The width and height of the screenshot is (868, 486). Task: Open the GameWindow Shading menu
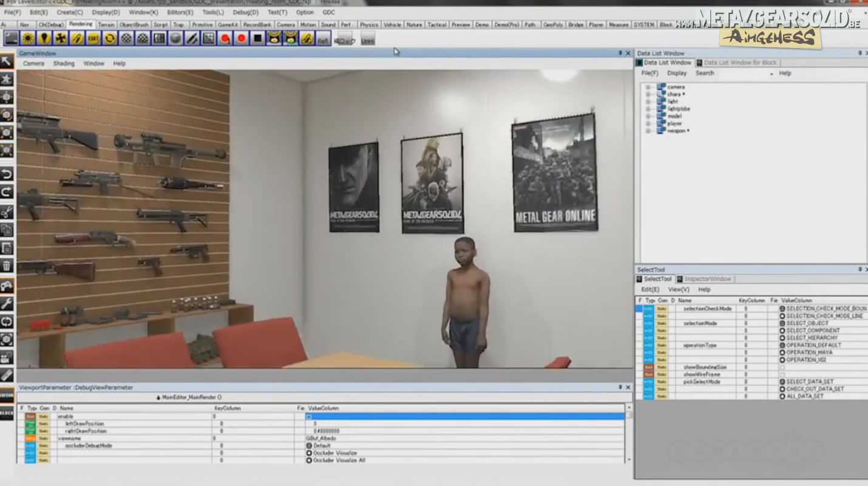(64, 63)
